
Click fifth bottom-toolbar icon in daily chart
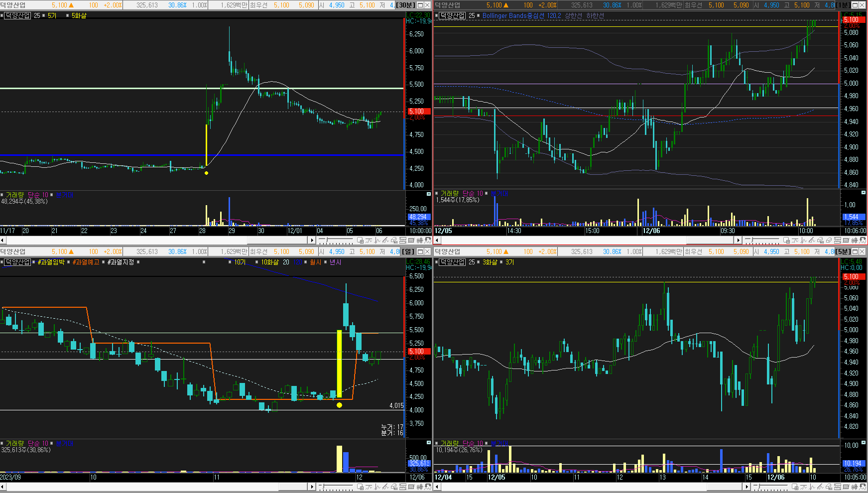point(394,487)
